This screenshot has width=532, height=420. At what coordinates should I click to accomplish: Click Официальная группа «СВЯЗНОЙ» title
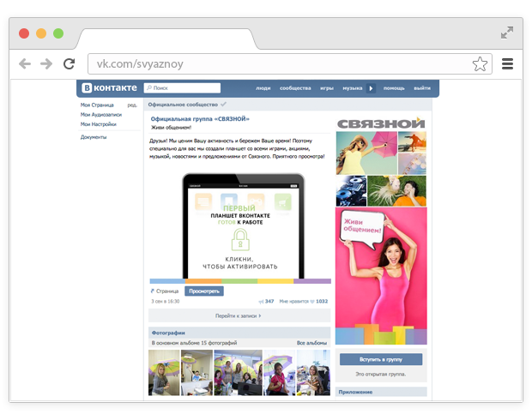[x=200, y=119]
